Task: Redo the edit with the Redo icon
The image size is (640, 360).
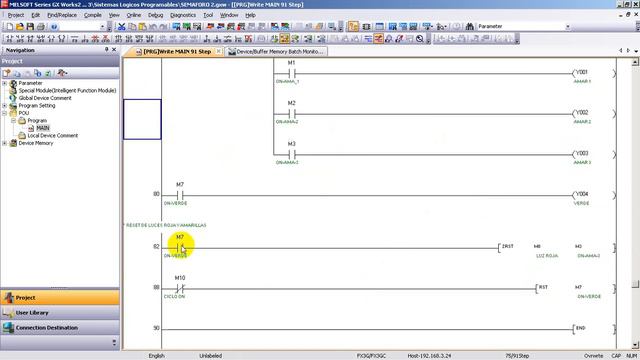Action: (x=163, y=27)
